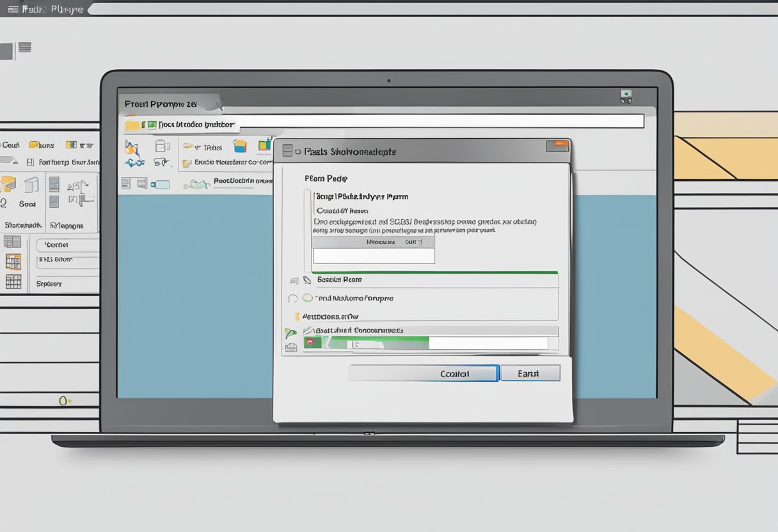The width and height of the screenshot is (778, 532).
Task: Click the green swoosh icon in the dialog
Action: coord(290,331)
